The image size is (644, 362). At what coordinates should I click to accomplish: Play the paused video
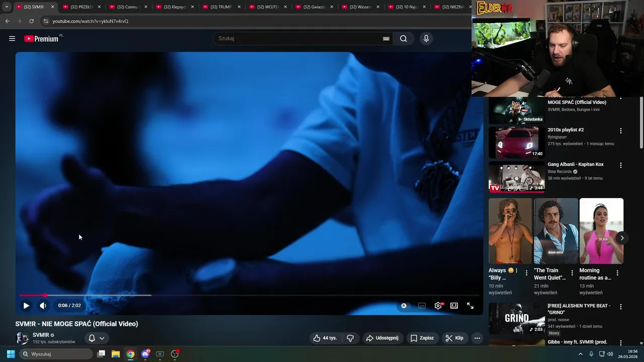(26, 305)
